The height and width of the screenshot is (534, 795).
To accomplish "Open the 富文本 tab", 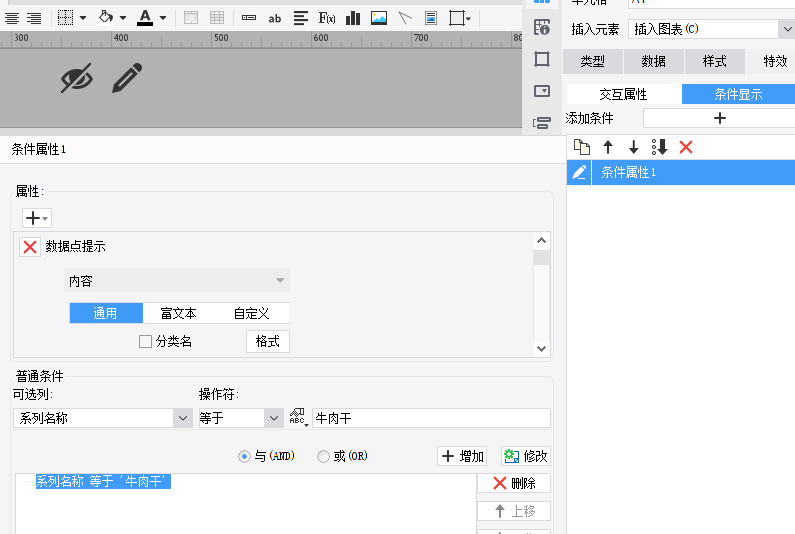I will (x=178, y=313).
